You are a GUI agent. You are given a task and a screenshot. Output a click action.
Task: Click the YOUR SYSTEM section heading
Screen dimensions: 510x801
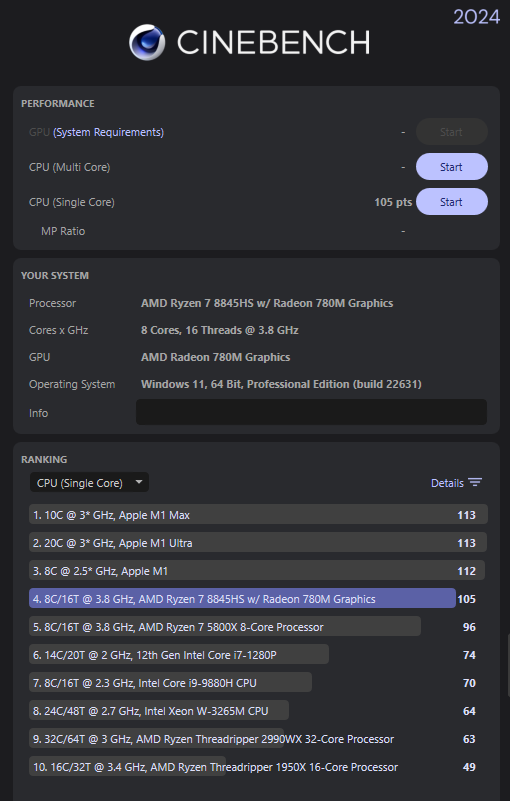pyautogui.click(x=55, y=275)
